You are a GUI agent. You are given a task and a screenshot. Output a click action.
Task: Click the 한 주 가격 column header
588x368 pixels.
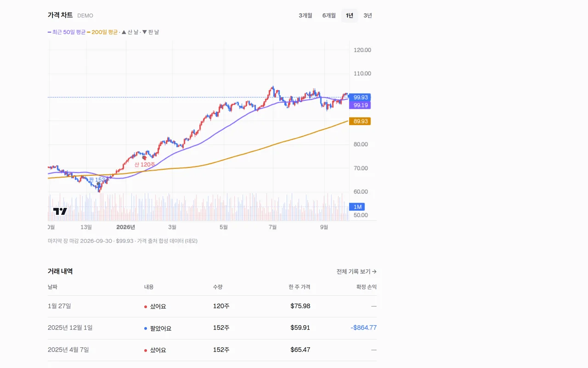300,287
